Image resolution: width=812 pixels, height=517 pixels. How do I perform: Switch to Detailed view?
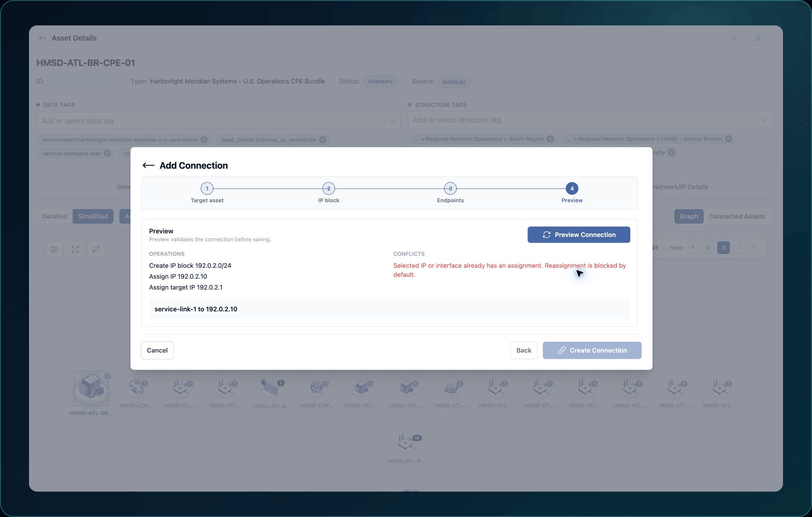click(x=54, y=216)
